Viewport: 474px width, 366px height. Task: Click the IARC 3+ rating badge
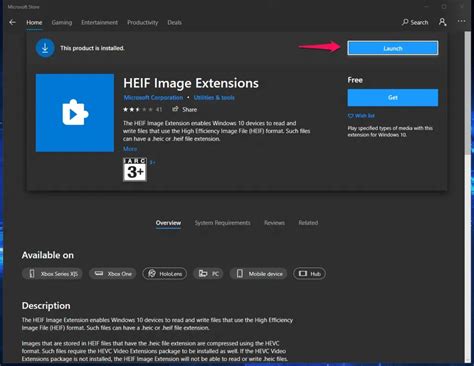(135, 169)
